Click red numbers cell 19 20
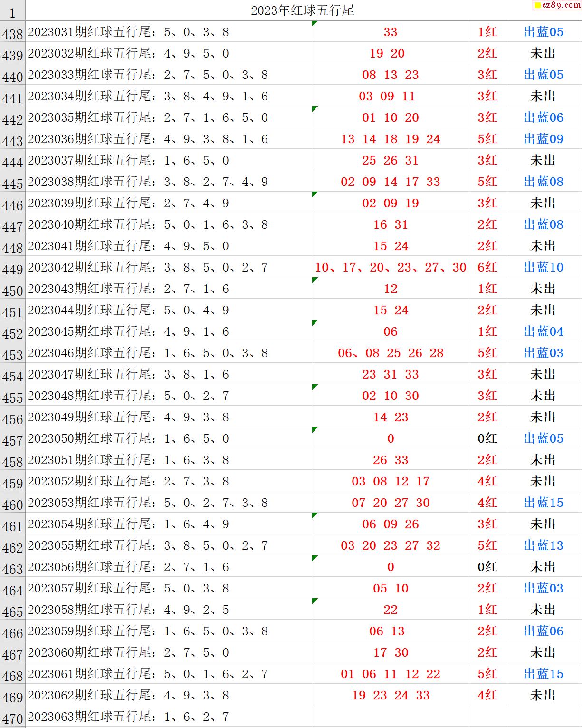 tap(391, 53)
